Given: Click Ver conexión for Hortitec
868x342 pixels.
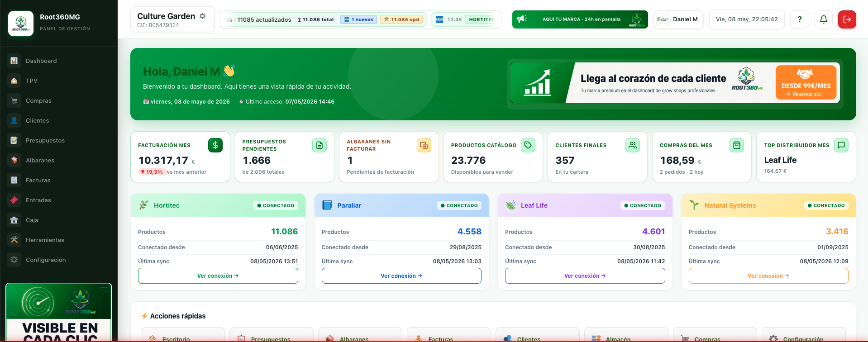Looking at the screenshot, I should (x=218, y=276).
